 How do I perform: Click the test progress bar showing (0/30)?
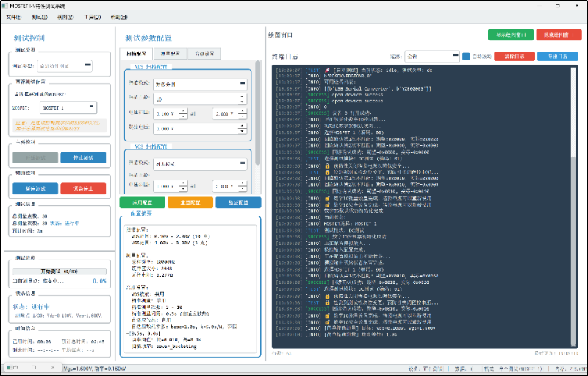pyautogui.click(x=60, y=272)
